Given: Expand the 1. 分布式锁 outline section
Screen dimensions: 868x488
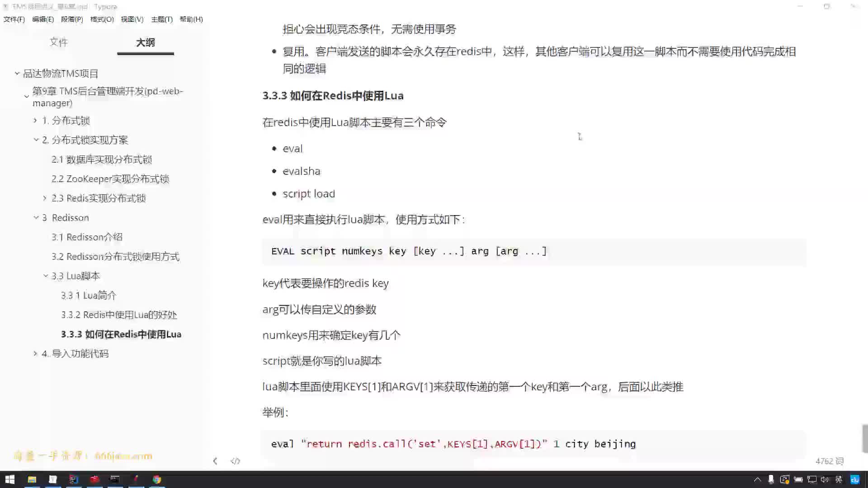Looking at the screenshot, I should click(35, 120).
